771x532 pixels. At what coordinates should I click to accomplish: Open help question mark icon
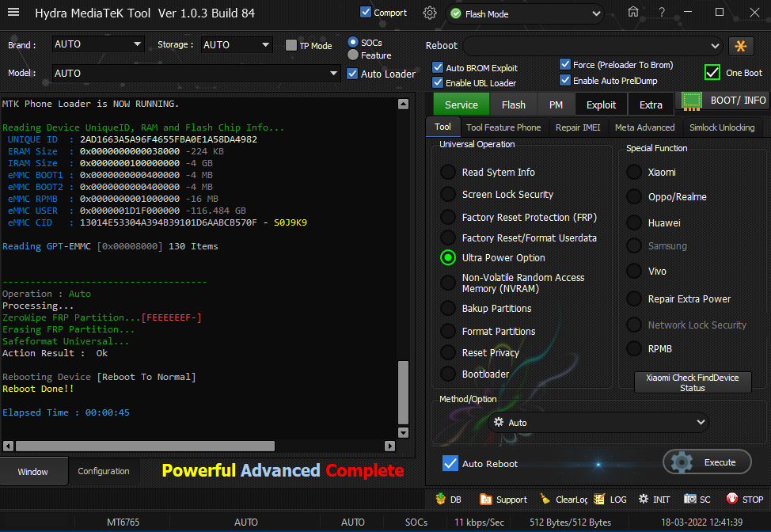[x=662, y=13]
